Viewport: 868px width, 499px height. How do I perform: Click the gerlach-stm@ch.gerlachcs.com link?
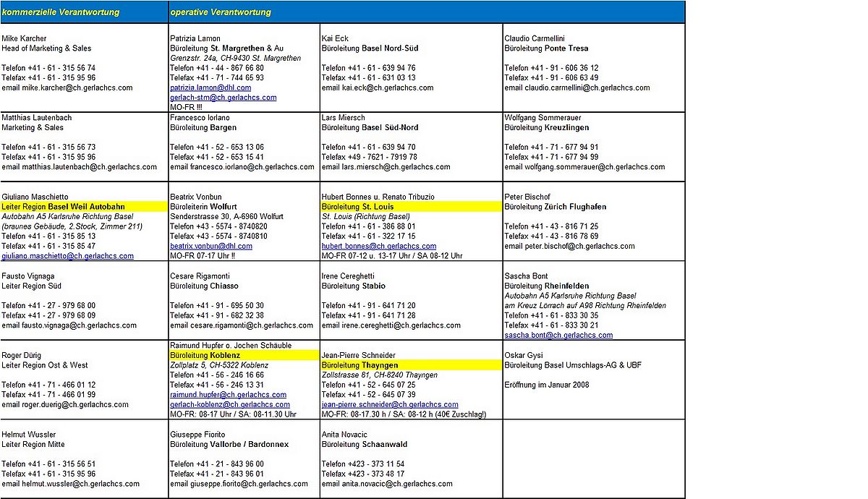tap(223, 98)
